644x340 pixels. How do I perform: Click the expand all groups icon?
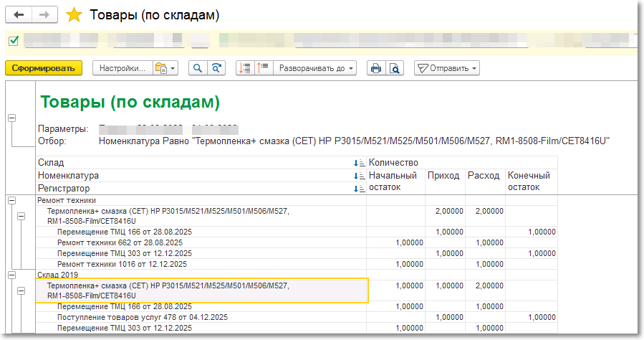point(263,68)
